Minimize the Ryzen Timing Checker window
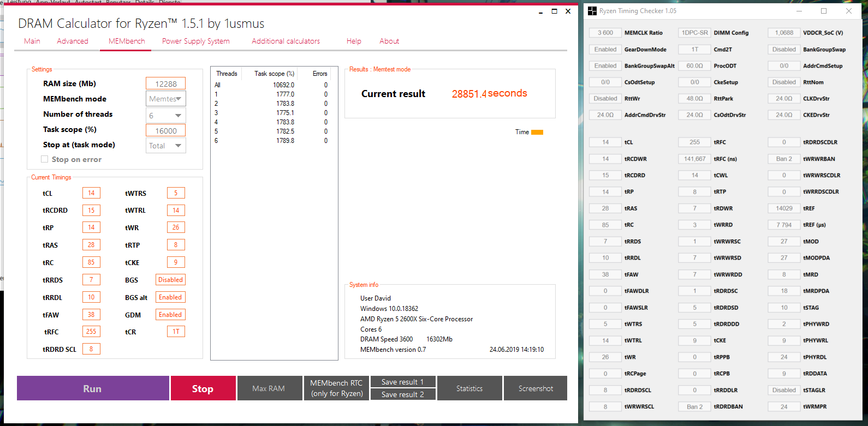This screenshot has width=868, height=426. point(799,11)
